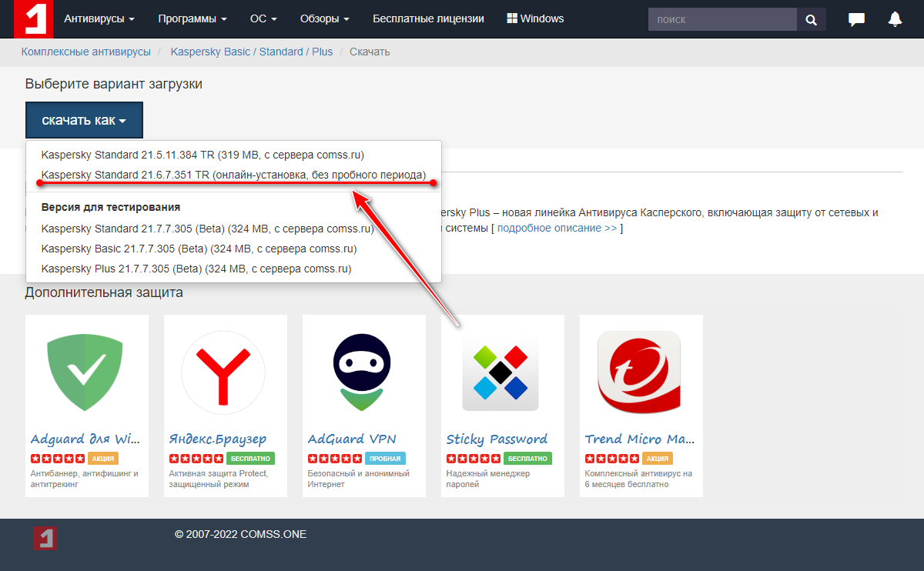The image size is (924, 571).
Task: Open the 'Trend Micro Ma...' title link
Action: click(x=640, y=439)
